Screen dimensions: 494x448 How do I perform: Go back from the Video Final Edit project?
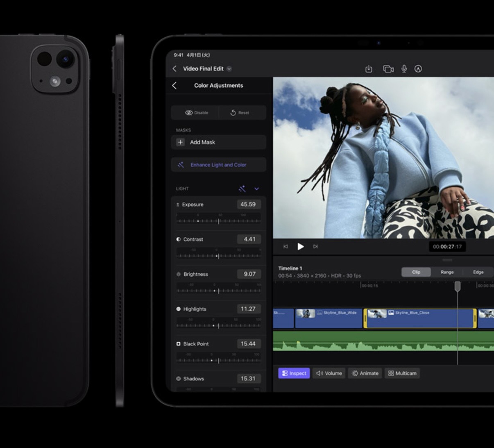174,69
